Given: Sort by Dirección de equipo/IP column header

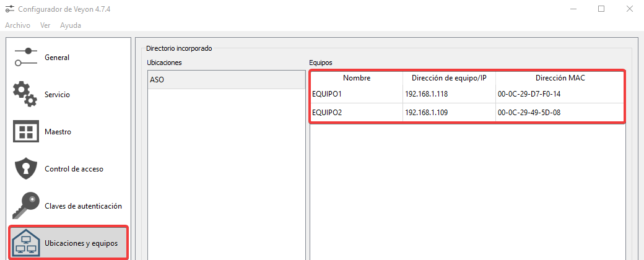Looking at the screenshot, I should click(x=449, y=78).
